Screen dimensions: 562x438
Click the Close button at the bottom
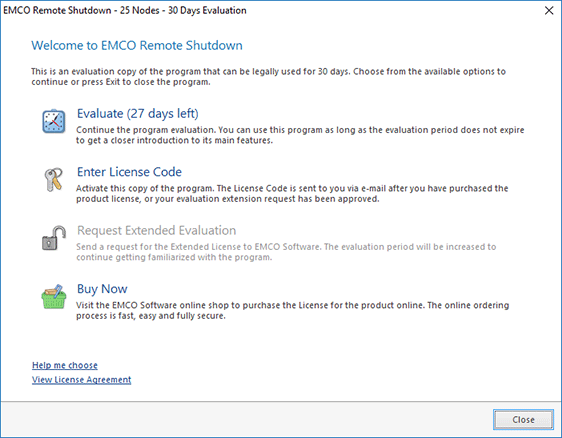(523, 419)
